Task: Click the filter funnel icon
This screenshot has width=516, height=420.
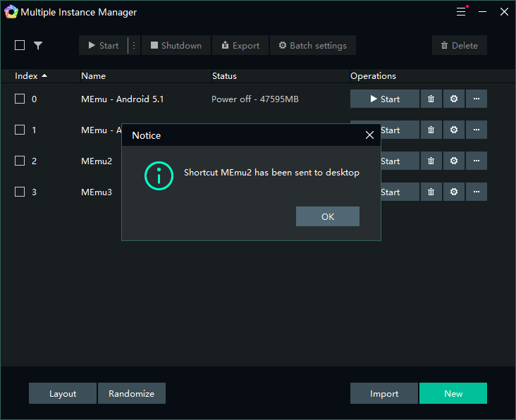Action: tap(38, 45)
